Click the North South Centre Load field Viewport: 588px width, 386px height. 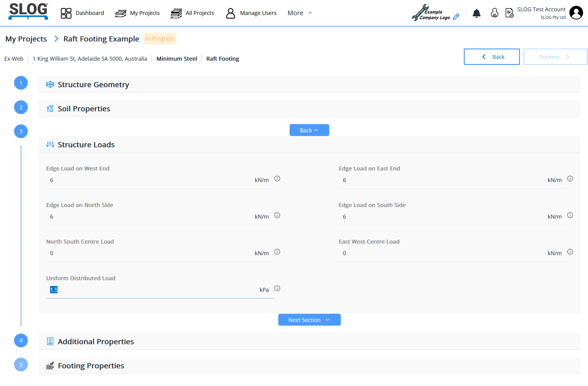(150, 253)
